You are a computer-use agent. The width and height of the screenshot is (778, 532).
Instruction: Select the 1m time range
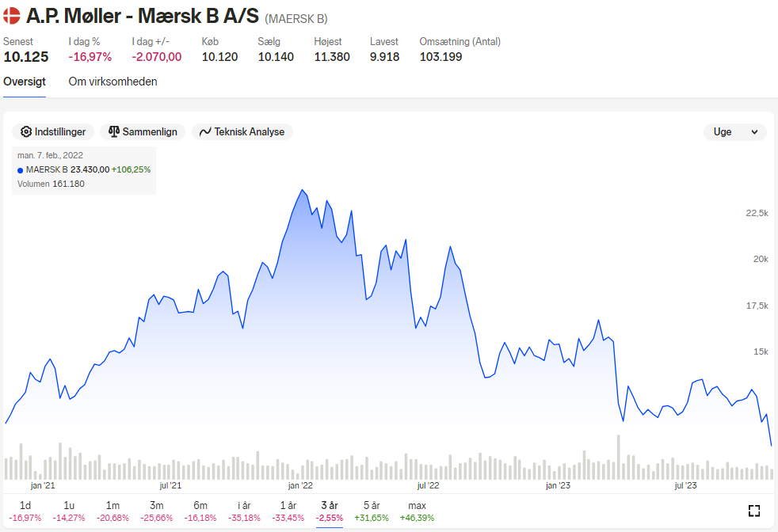tap(113, 511)
